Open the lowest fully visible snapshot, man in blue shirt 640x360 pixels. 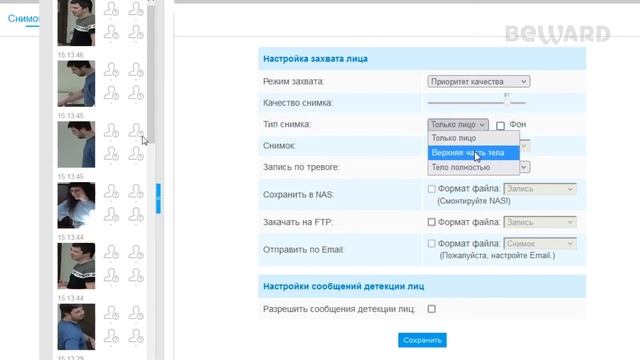76,327
